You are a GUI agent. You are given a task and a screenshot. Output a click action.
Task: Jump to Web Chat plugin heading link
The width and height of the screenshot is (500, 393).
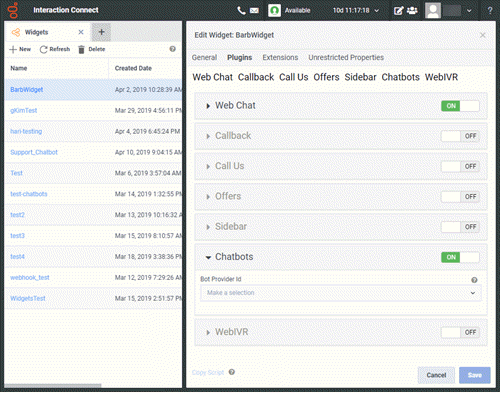tap(213, 77)
